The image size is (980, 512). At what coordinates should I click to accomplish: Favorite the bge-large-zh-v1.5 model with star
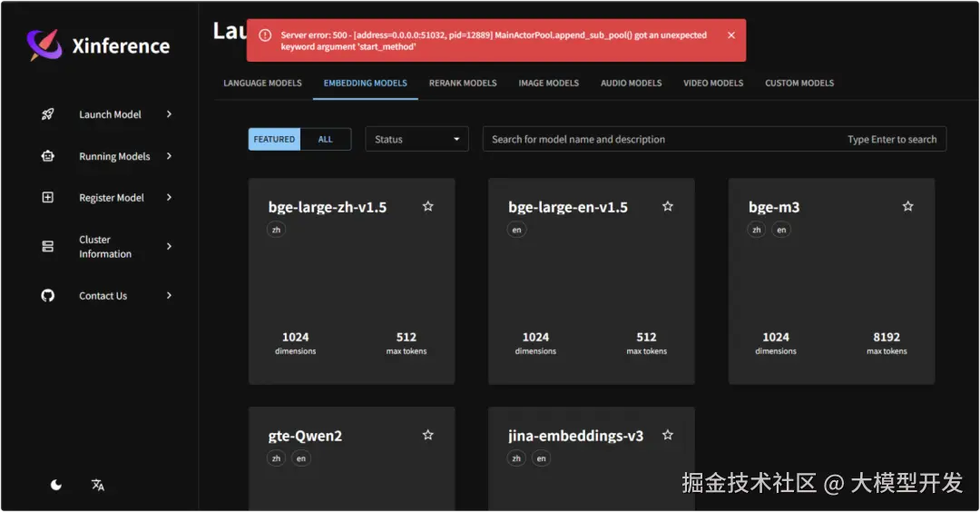[x=428, y=206]
